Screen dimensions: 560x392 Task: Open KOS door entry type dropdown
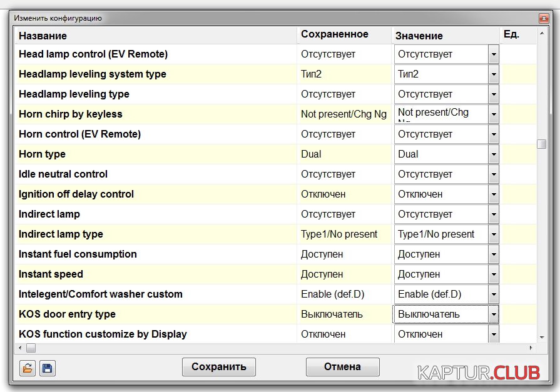pos(494,314)
